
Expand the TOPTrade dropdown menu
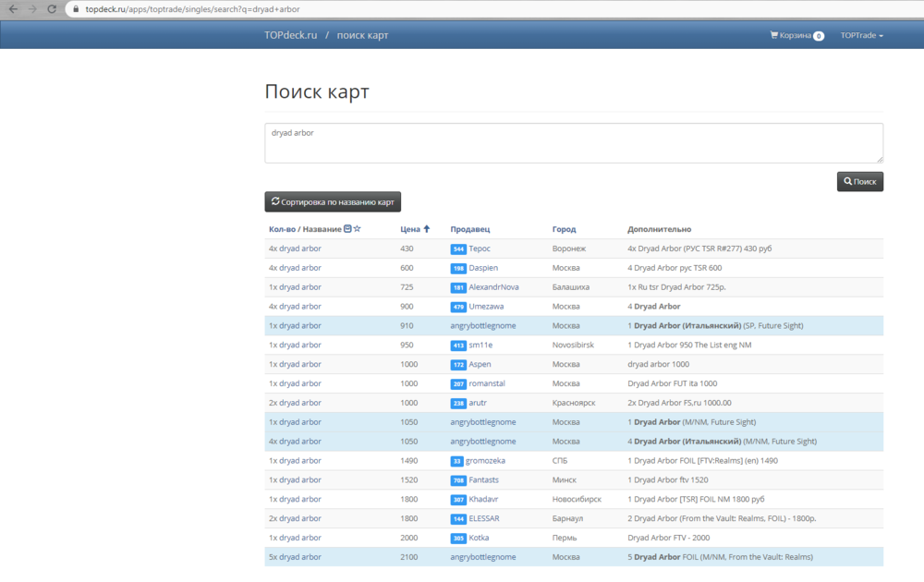861,35
